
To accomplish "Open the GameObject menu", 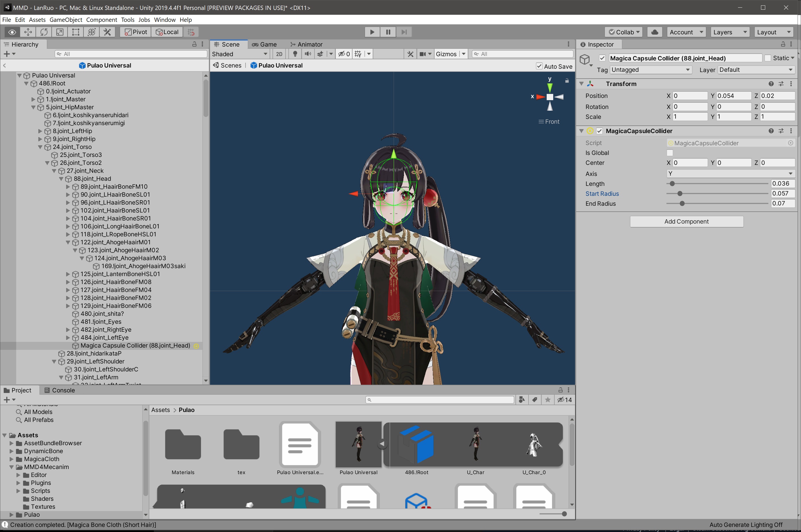I will click(x=66, y=20).
